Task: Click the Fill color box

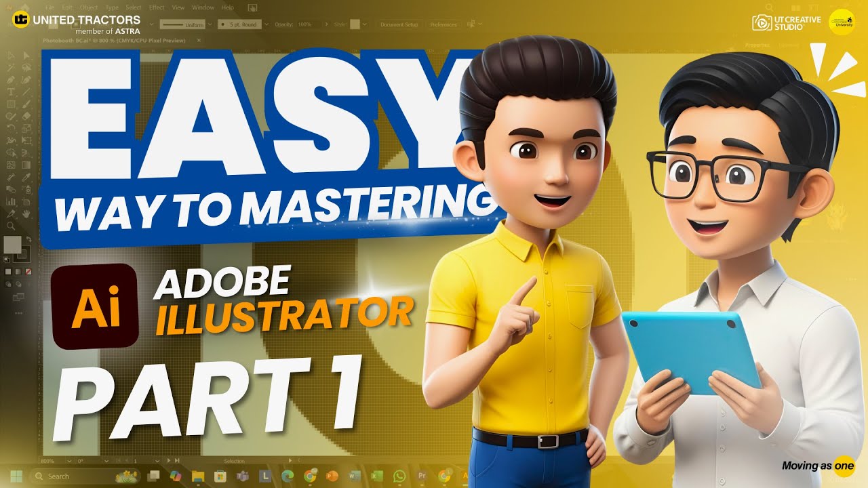Action: point(12,244)
